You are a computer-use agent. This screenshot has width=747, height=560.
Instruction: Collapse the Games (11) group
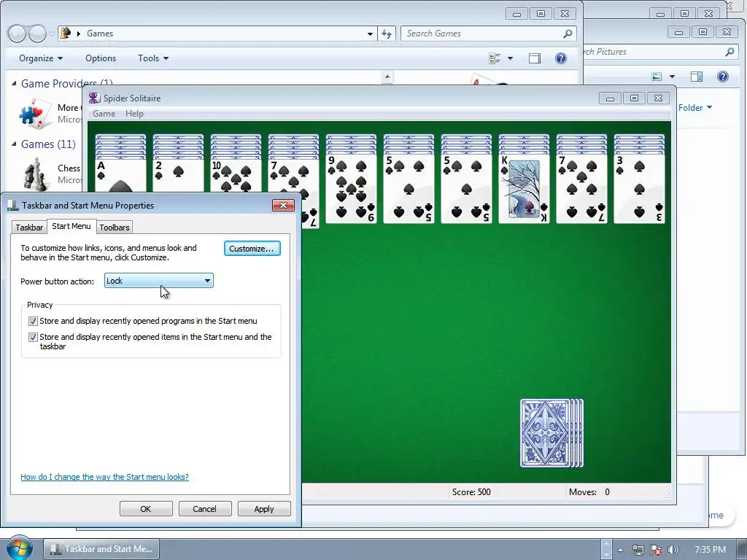click(15, 144)
